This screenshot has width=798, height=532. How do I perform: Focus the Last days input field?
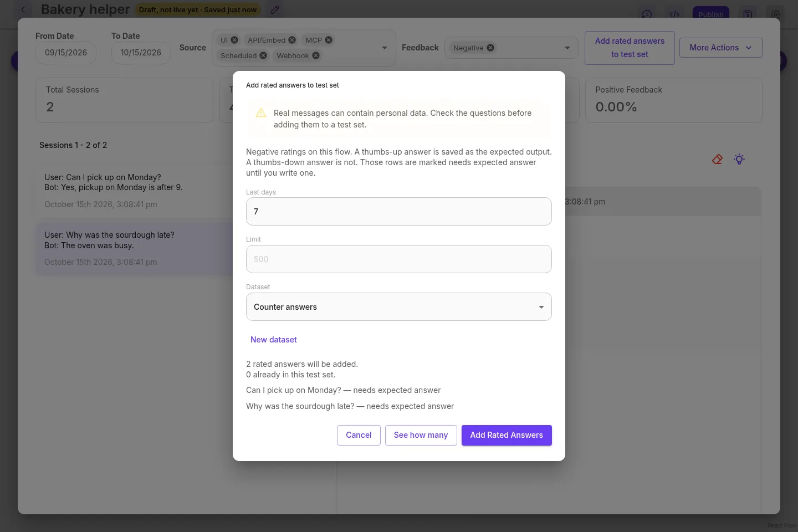399,212
